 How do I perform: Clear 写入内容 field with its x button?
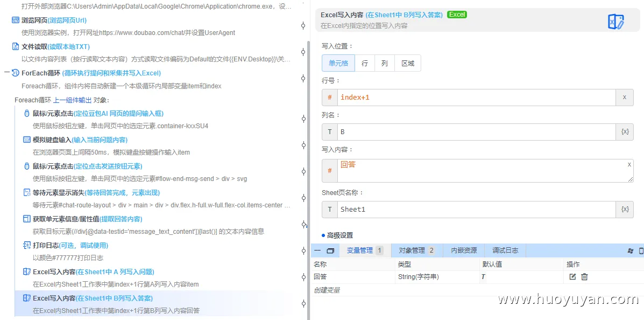coord(629,164)
